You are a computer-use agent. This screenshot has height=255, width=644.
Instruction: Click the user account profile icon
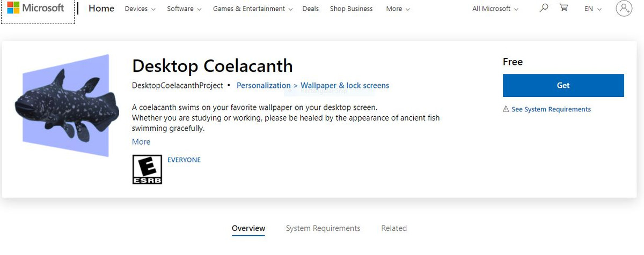pyautogui.click(x=624, y=9)
